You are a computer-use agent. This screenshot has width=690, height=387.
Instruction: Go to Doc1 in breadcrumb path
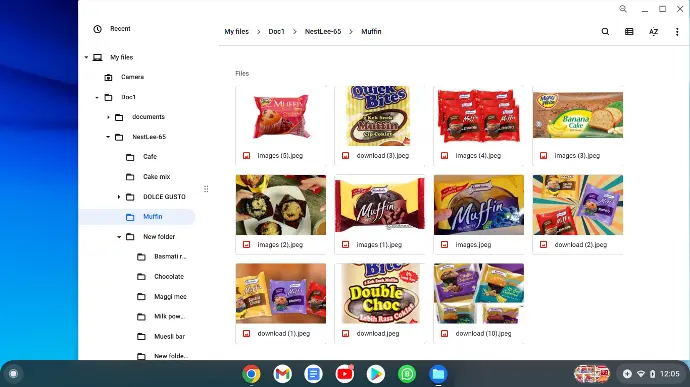(x=276, y=32)
